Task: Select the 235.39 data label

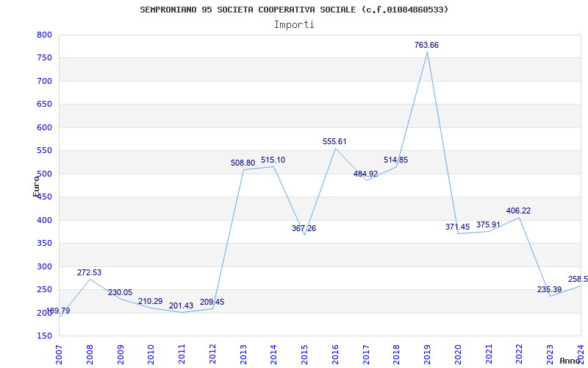Action: pyautogui.click(x=549, y=289)
